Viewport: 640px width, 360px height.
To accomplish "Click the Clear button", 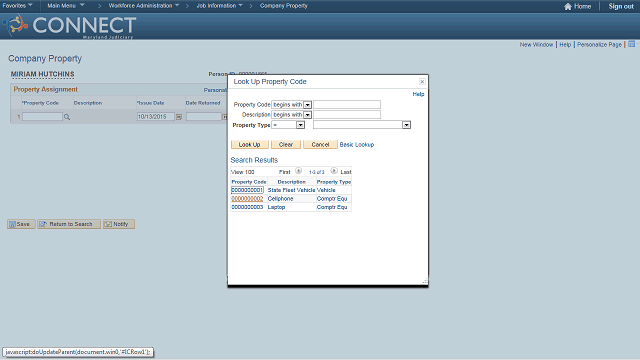I will click(x=286, y=144).
